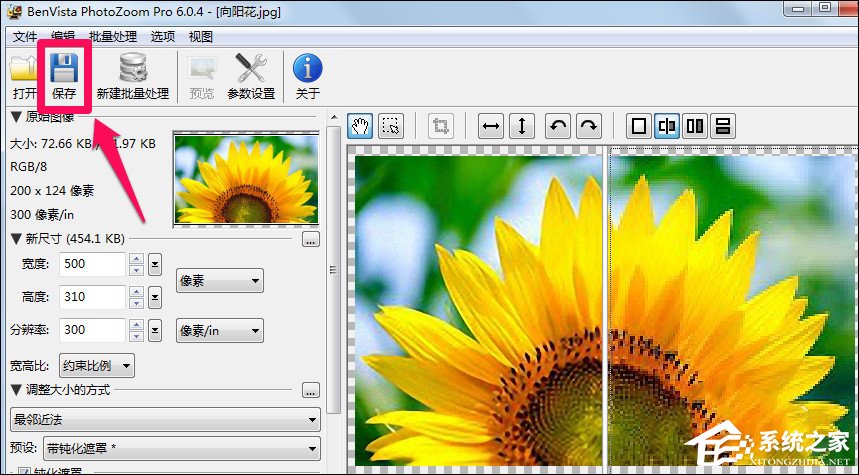Switch to single preview view
Screen dimensions: 859x475
pyautogui.click(x=637, y=126)
